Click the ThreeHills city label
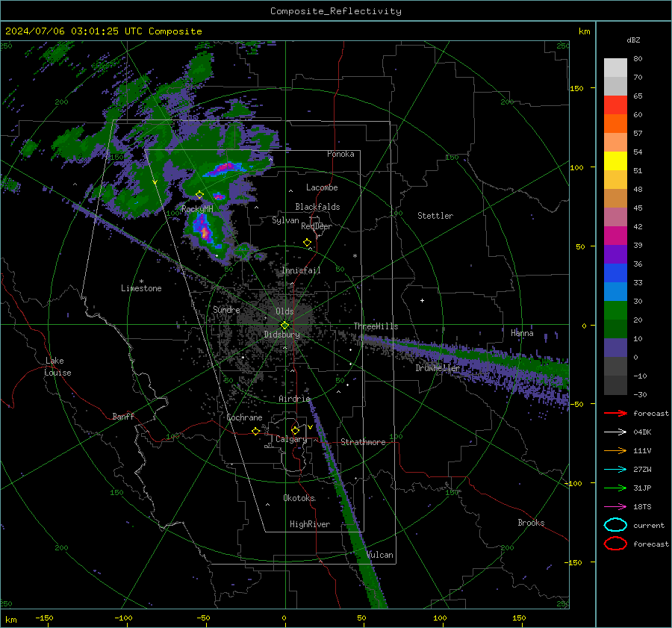Viewport: 672px width, 628px height. 376,326
